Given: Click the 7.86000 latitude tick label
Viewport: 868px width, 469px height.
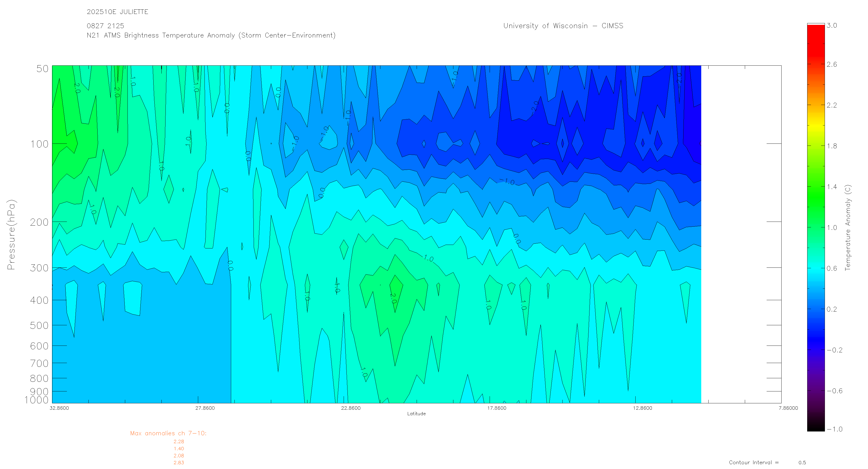Looking at the screenshot, I should [788, 408].
